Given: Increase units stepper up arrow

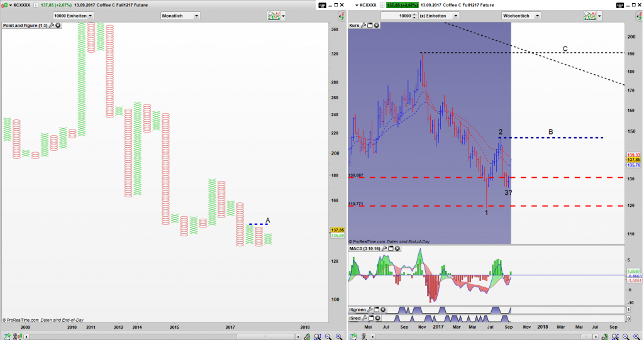Looking at the screenshot, I should [414, 14].
